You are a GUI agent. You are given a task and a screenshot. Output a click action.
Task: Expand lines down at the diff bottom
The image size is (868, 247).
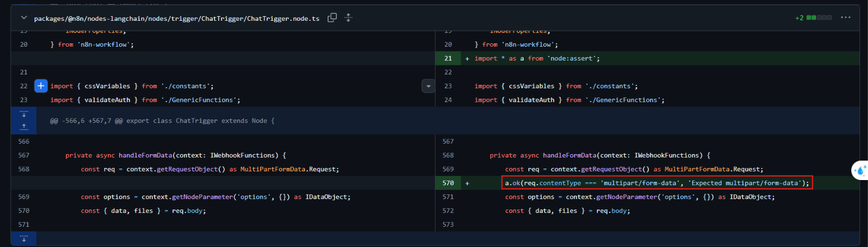coord(24,238)
